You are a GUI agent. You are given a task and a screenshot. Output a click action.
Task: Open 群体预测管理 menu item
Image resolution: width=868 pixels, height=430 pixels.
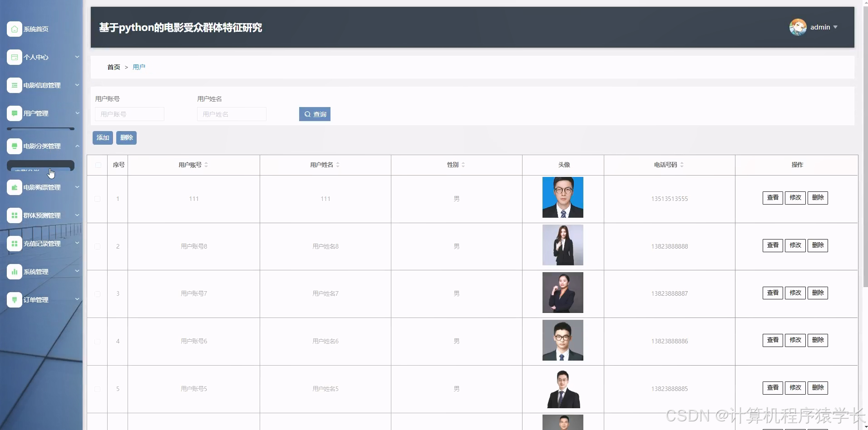[x=42, y=215]
